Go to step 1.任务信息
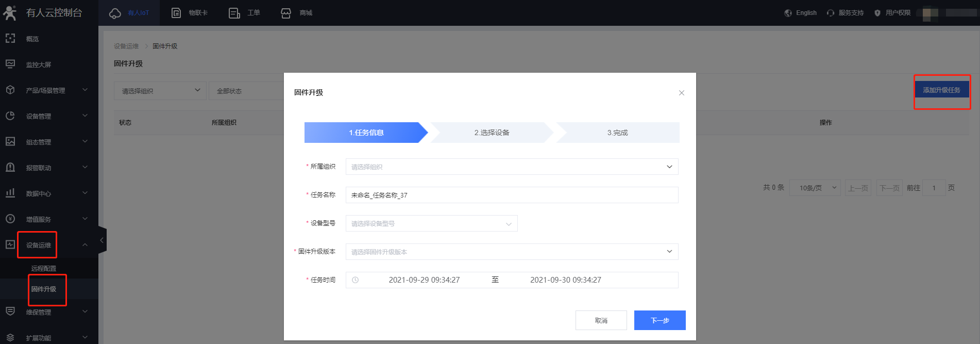Screen dimensions: 980x344 (366, 133)
